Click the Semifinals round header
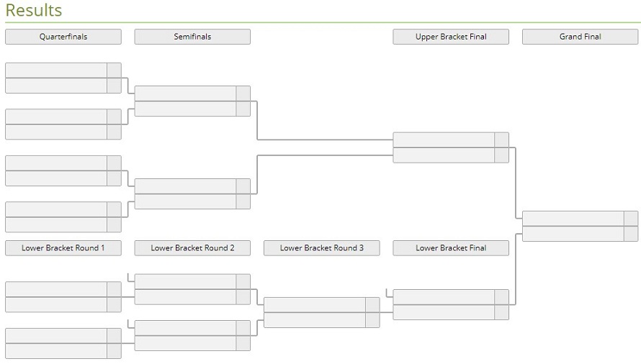Image resolution: width=641 pixels, height=364 pixels. (x=192, y=37)
